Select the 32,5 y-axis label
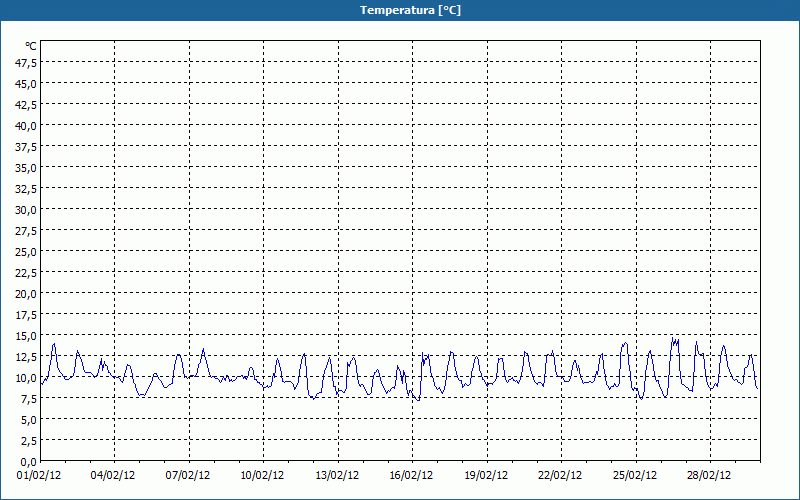 coord(26,189)
